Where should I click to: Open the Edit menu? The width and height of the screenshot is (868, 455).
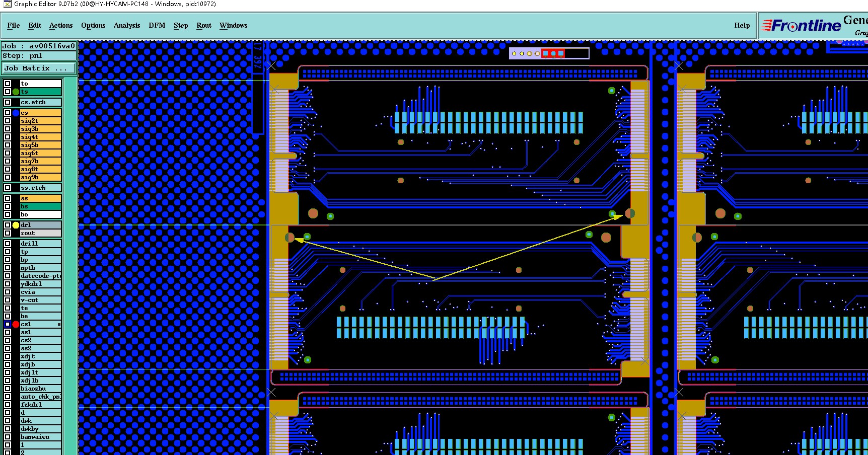pyautogui.click(x=35, y=25)
